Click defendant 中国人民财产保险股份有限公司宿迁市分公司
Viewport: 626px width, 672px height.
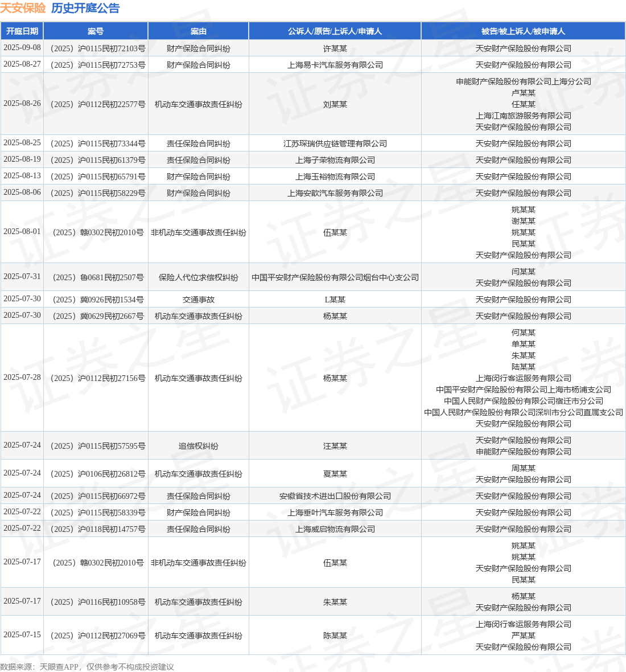pyautogui.click(x=523, y=401)
